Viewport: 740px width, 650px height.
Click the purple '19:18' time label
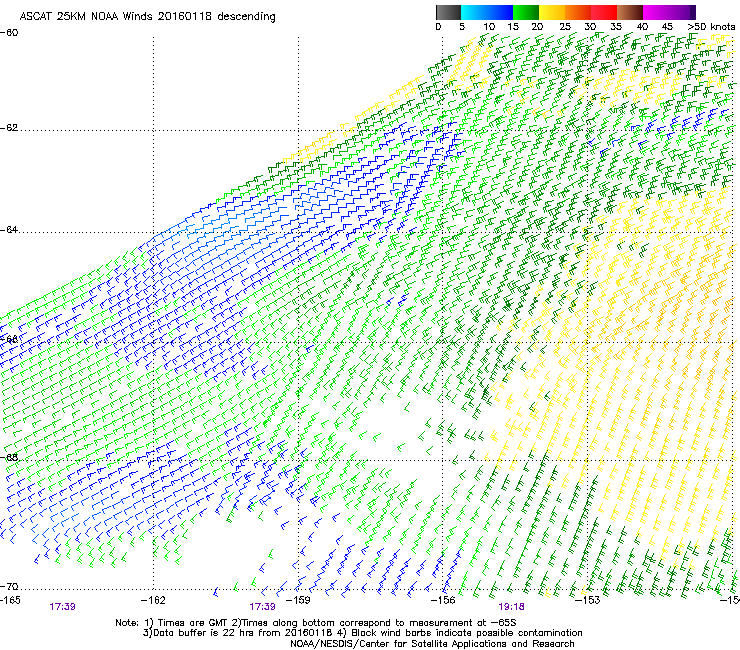(x=511, y=607)
